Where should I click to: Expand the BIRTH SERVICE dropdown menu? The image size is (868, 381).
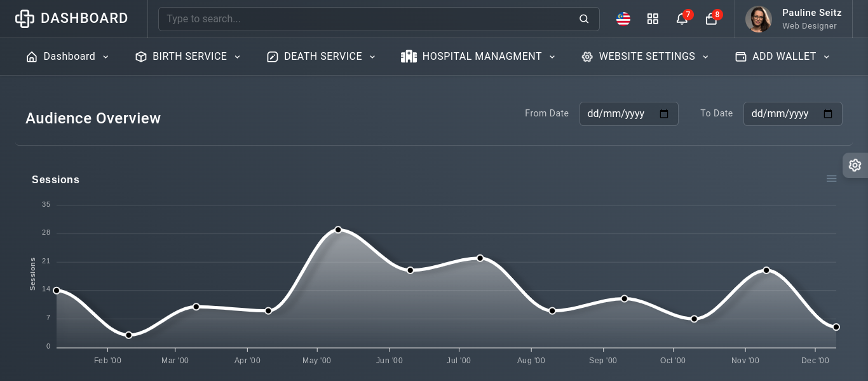tap(189, 57)
